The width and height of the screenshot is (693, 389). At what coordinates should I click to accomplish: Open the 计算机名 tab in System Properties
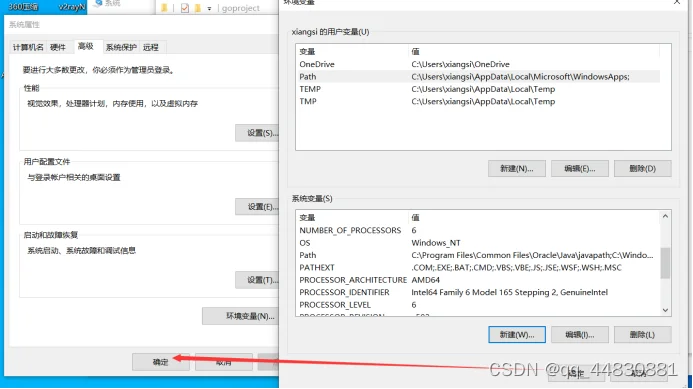point(28,47)
